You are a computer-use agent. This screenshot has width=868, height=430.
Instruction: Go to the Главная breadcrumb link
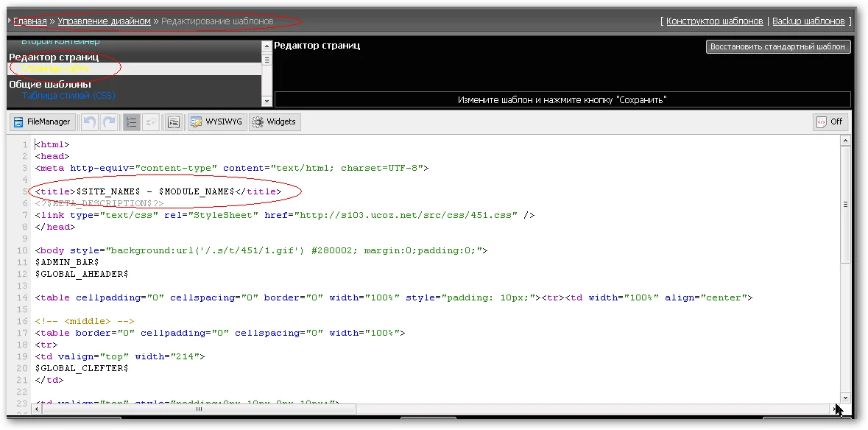coord(30,21)
